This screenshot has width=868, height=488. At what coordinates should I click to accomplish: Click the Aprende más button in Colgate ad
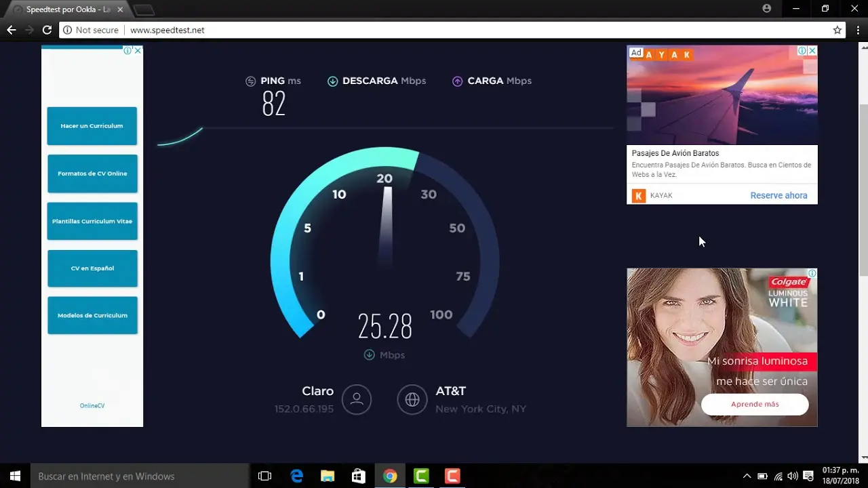755,405
